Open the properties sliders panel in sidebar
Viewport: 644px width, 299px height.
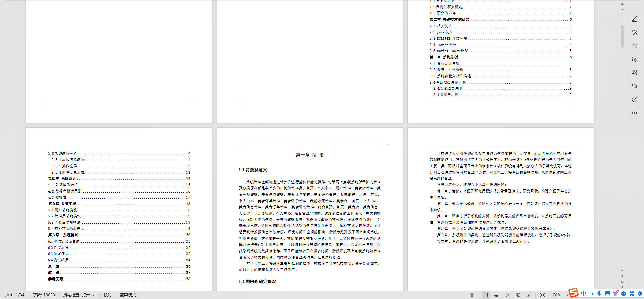pos(635,46)
